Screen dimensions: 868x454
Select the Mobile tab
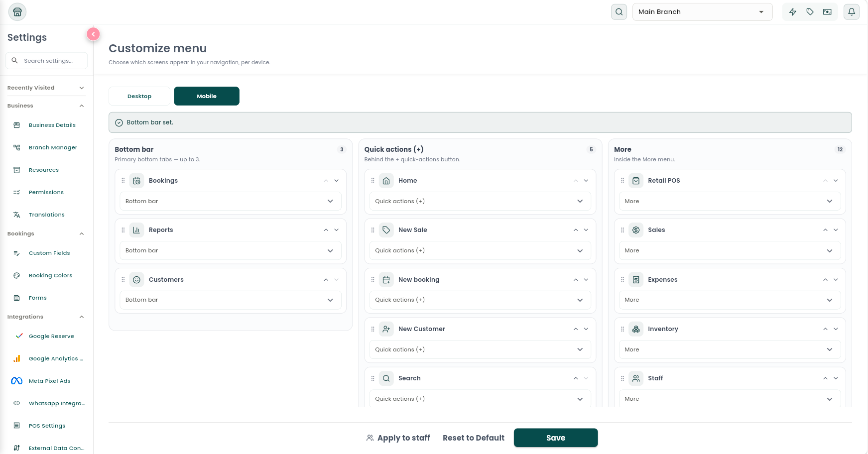[x=207, y=96]
